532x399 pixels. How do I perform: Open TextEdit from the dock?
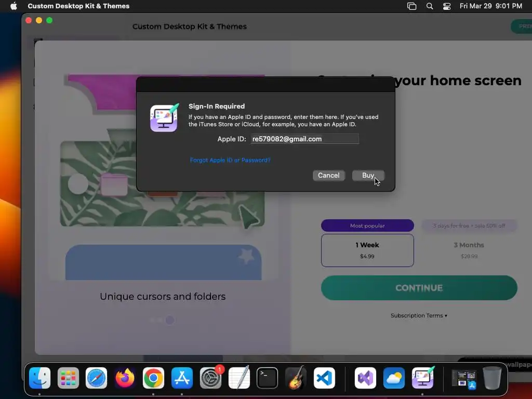pos(239,378)
